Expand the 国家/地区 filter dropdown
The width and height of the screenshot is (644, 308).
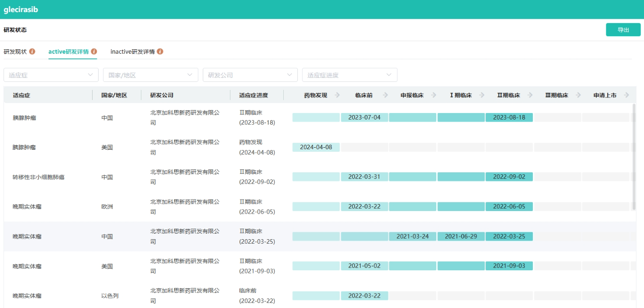pos(150,75)
